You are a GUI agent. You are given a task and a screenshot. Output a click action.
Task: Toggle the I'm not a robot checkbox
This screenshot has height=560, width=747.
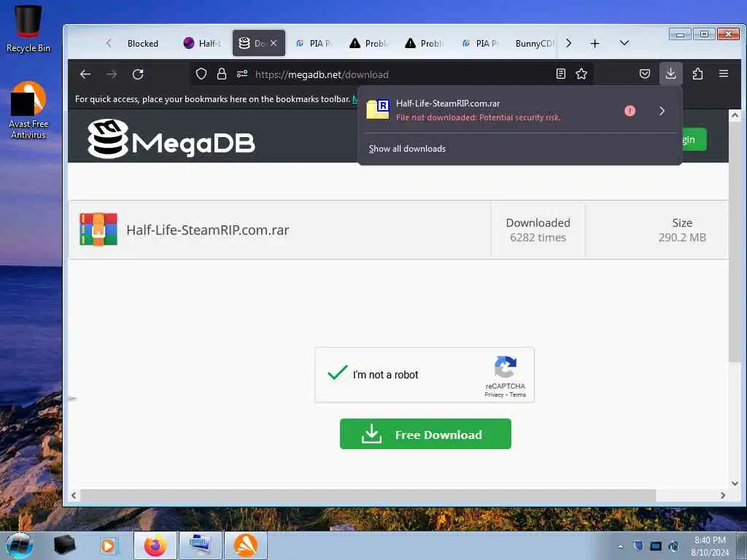pos(338,374)
